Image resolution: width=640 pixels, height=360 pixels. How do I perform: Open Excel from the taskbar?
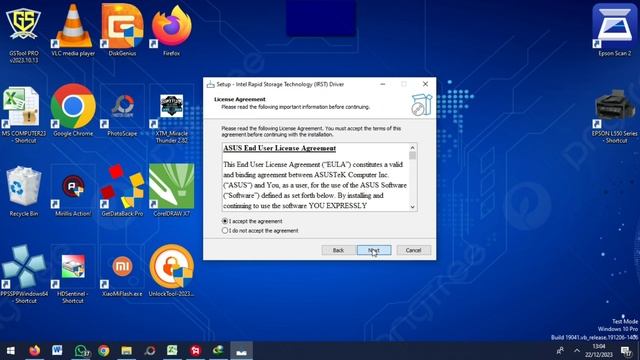(172, 351)
